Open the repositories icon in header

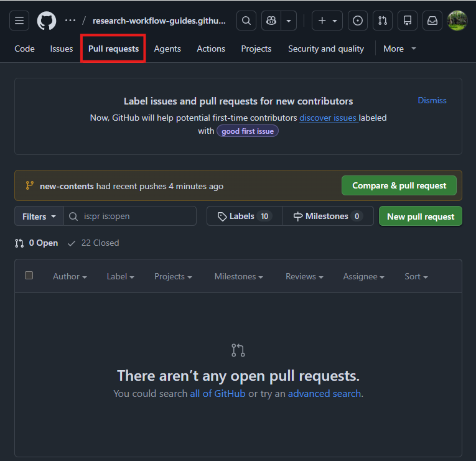(408, 21)
